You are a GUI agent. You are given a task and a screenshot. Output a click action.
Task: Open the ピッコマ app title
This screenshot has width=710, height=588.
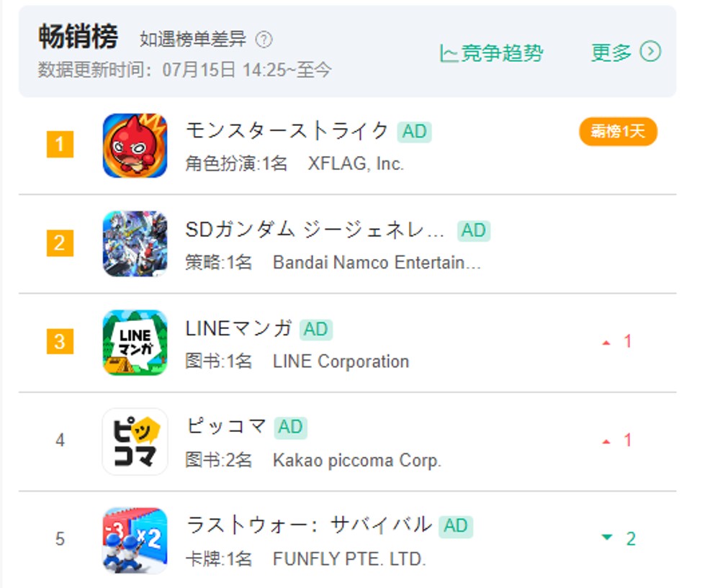click(226, 426)
